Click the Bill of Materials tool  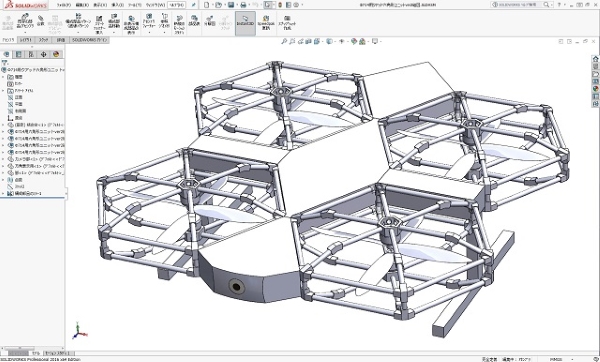click(x=194, y=21)
